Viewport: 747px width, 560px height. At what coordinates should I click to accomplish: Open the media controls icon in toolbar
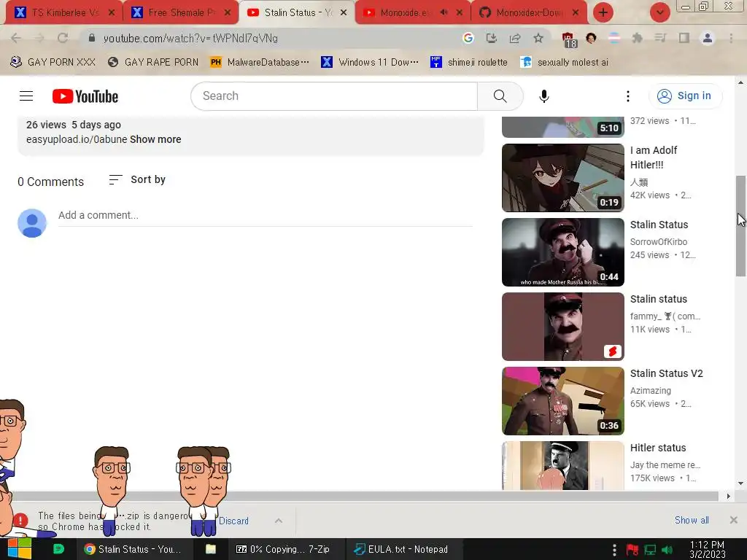(x=660, y=38)
